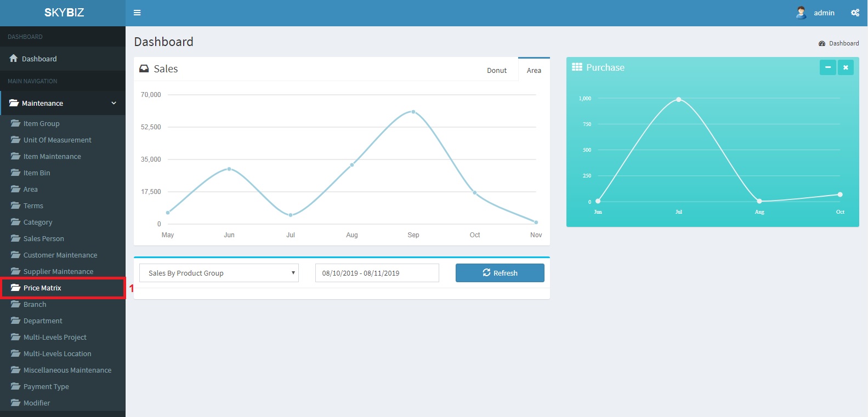
Task: Click the admin user menu
Action: [824, 13]
